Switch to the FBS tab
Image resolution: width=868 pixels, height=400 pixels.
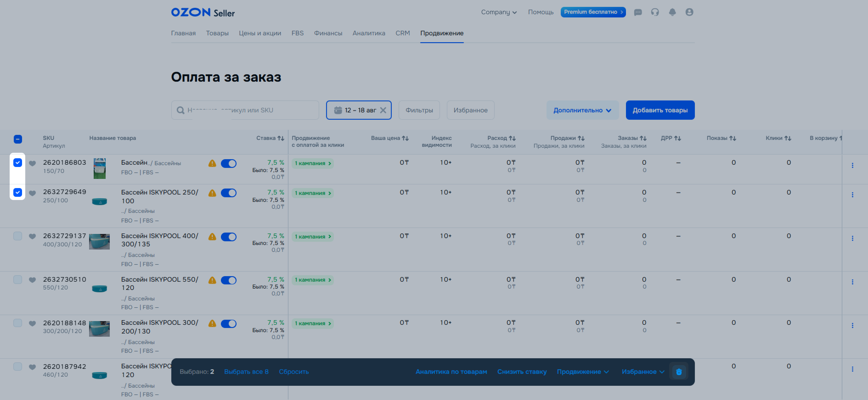pos(298,33)
